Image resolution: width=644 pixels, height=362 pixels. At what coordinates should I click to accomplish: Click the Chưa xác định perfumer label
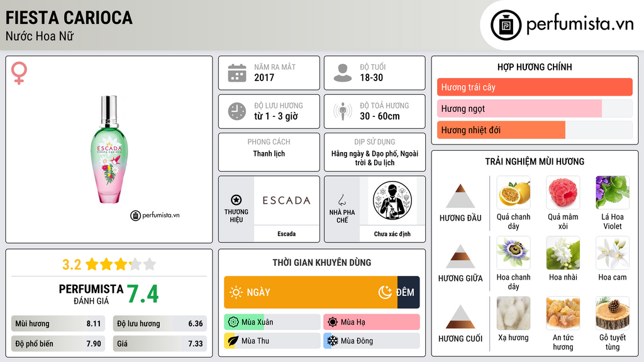pos(392,234)
